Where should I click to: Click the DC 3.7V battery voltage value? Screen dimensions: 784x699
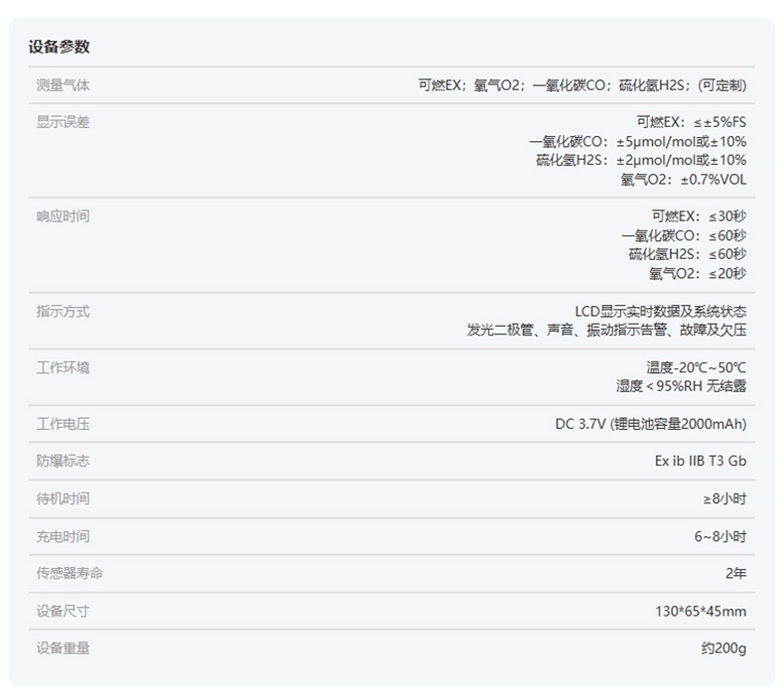[650, 424]
